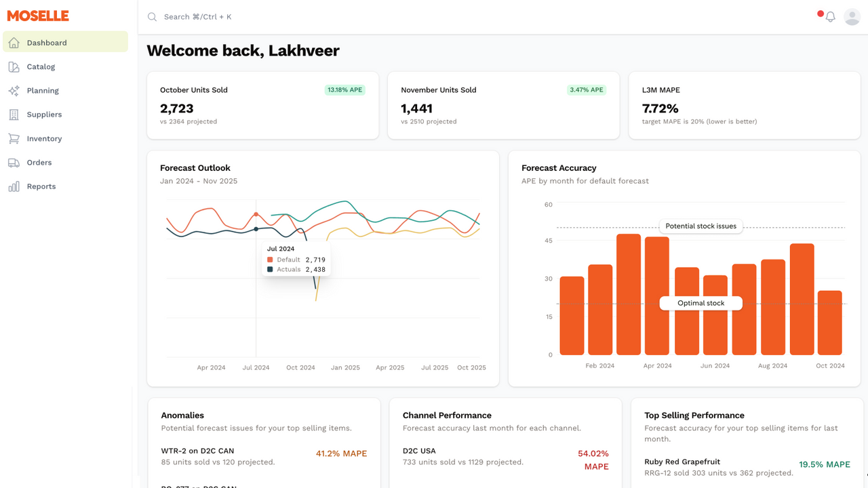Click the Top Selling Performance heading
This screenshot has height=488, width=868.
coord(694,415)
